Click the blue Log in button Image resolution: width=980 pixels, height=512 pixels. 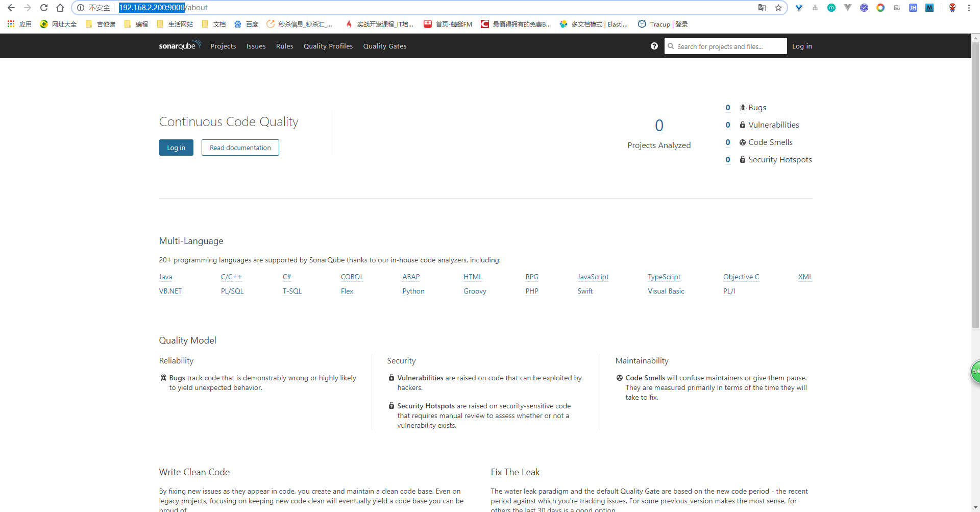[176, 148]
